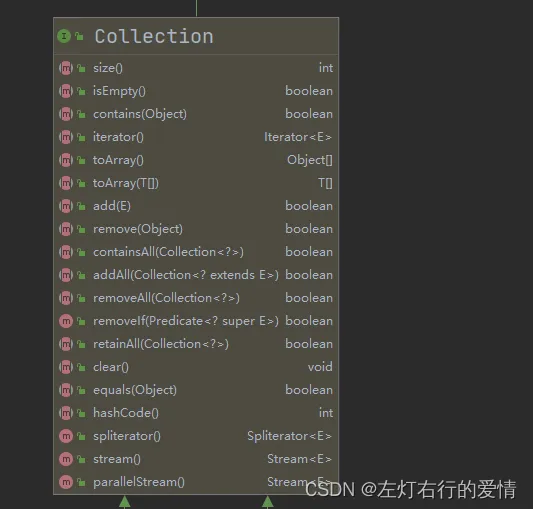Select the containsAll(Collection<?>) method
This screenshot has height=509, width=533.
[x=196, y=252]
